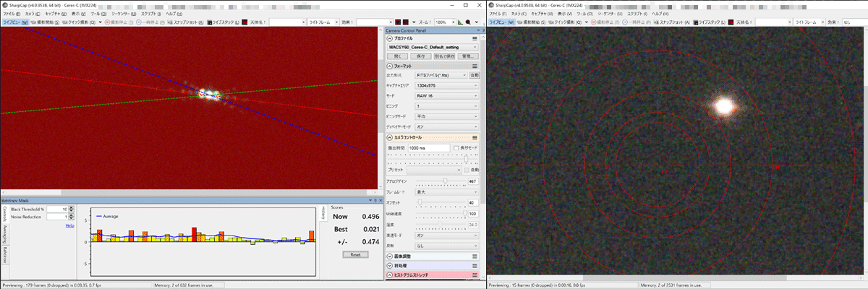Open the Help link in Bahtinov Mask
The width and height of the screenshot is (868, 289).
[x=70, y=225]
